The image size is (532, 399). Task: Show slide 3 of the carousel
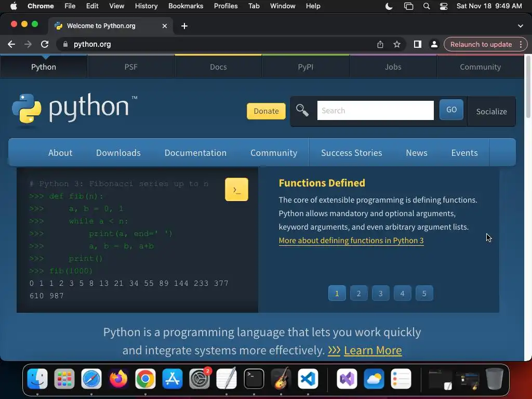point(381,293)
